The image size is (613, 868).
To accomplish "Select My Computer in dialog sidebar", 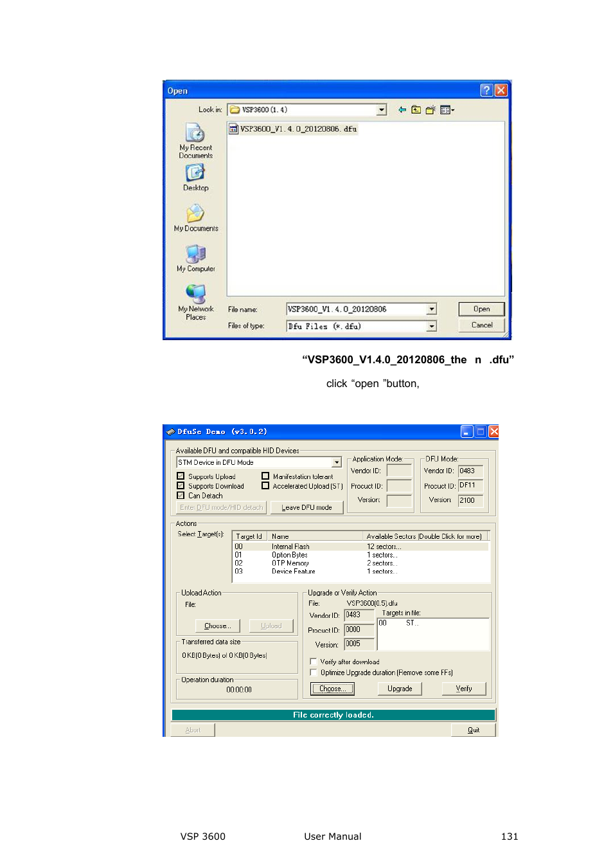I will 196,258.
